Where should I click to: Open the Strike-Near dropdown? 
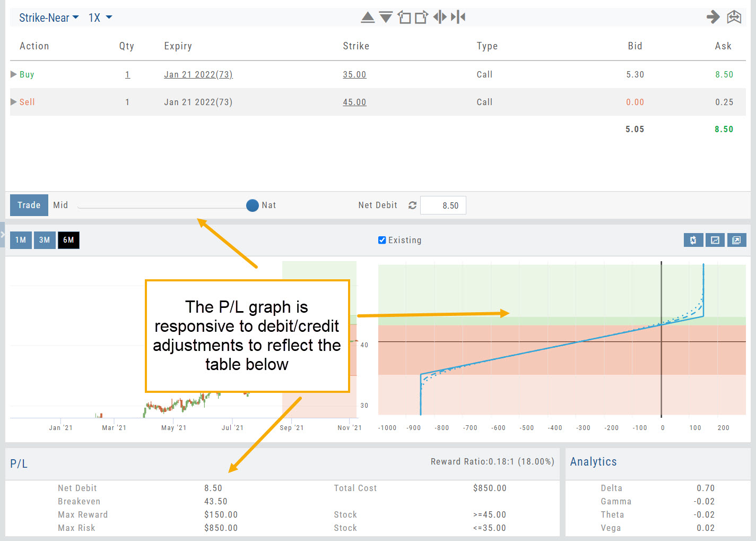pyautogui.click(x=49, y=18)
